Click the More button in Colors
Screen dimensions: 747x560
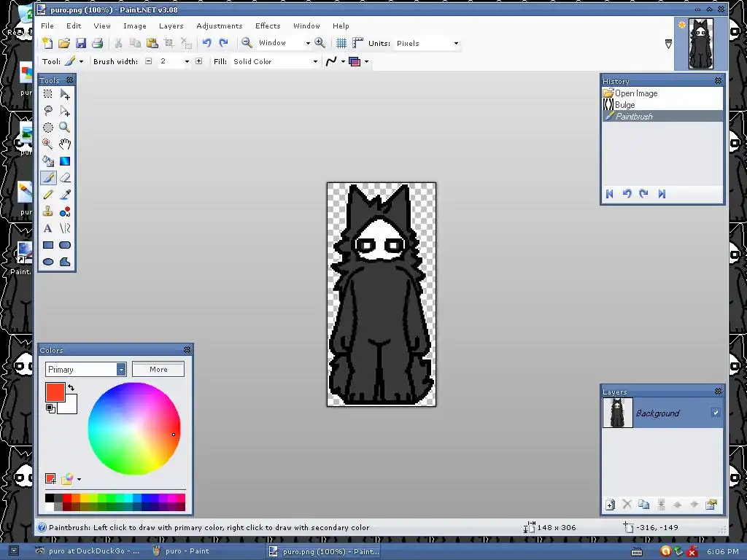click(158, 369)
